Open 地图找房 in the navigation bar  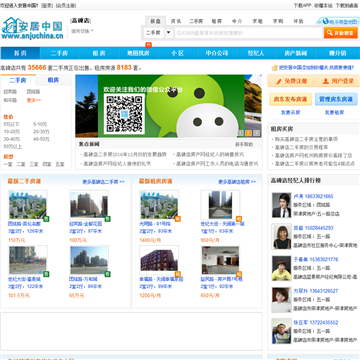pyautogui.click(x=138, y=53)
